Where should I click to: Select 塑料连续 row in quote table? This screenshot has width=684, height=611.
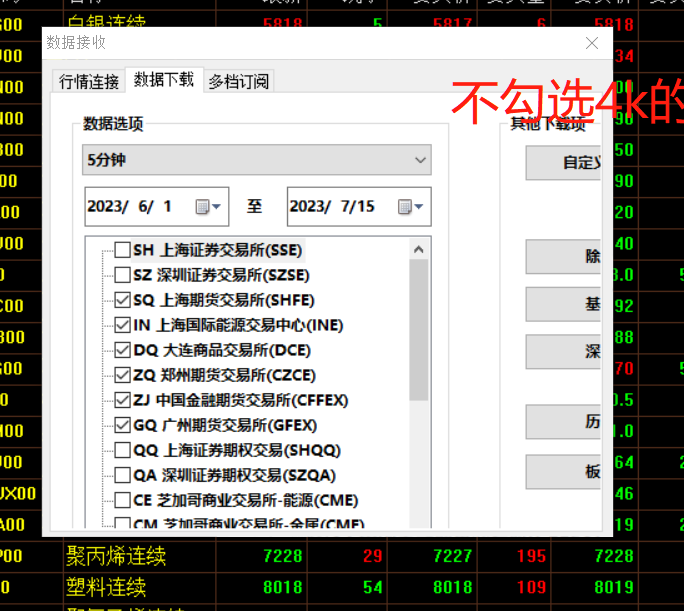click(342, 587)
